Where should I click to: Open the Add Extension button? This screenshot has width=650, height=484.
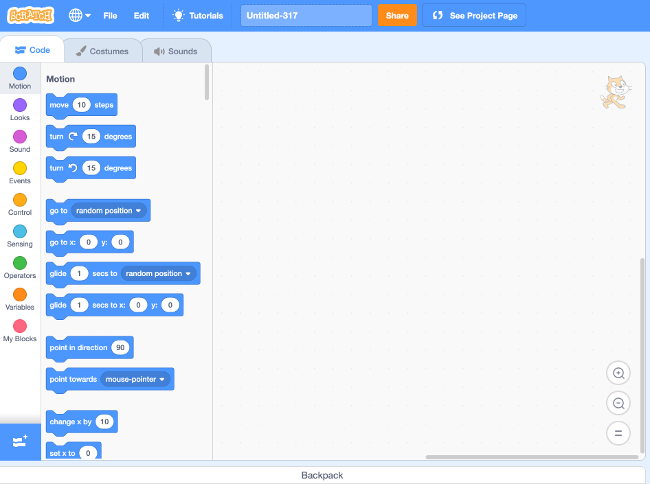click(x=20, y=441)
